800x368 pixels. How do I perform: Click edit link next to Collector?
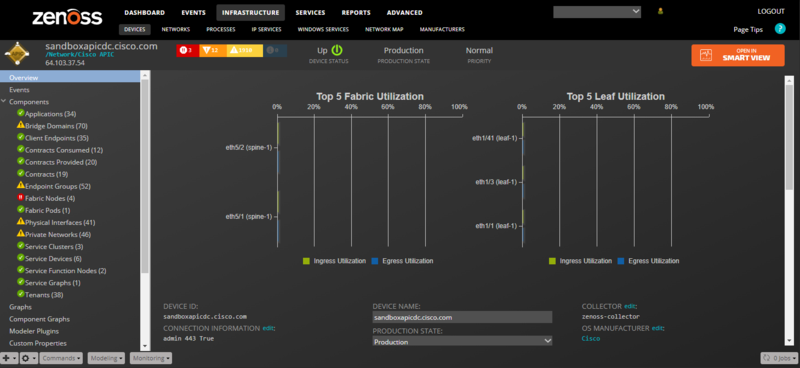(630, 306)
